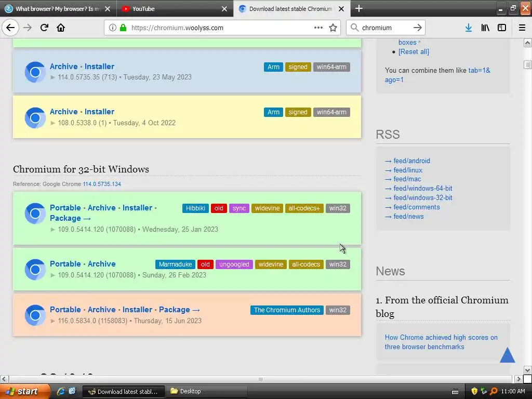Click the vertical scrollbar down arrow
Image resolution: width=532 pixels, height=399 pixels.
tap(527, 370)
